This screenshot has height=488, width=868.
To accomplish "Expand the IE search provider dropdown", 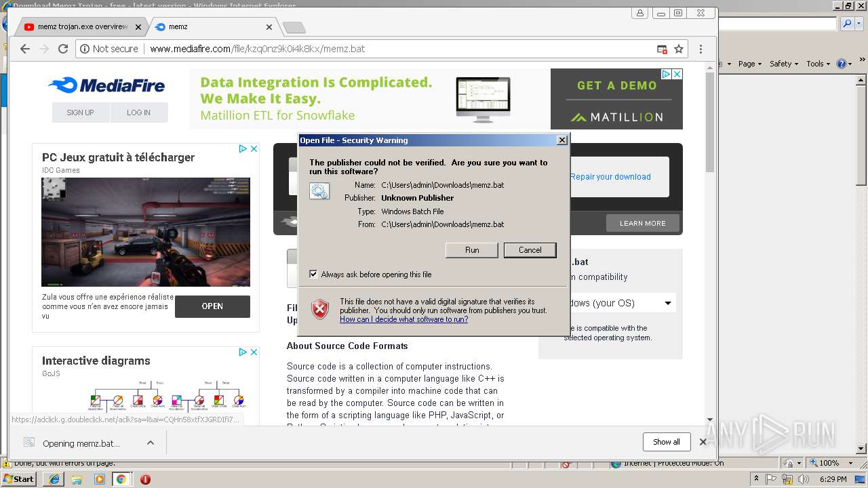I will click(x=858, y=24).
